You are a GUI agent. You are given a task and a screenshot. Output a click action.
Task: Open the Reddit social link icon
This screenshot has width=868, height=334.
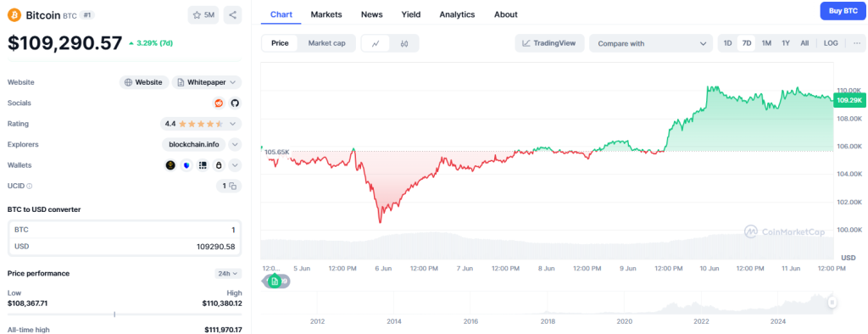(x=220, y=103)
